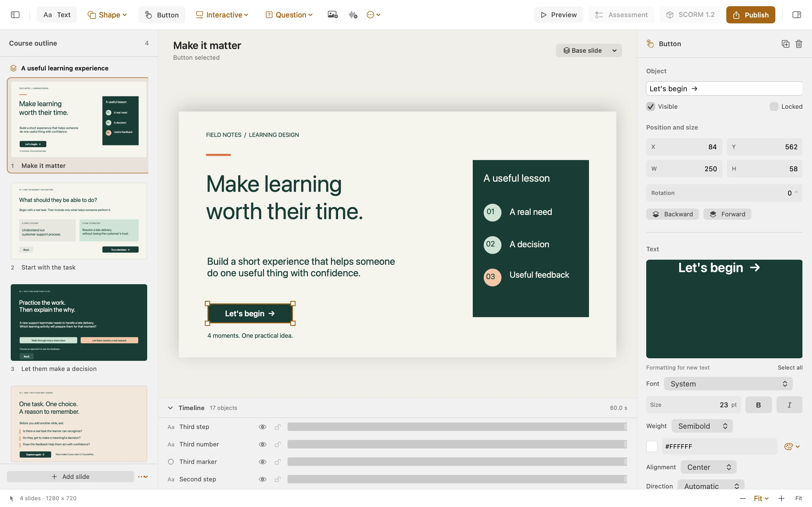Click the insert image icon in toolbar
This screenshot has height=507, width=812.
coord(332,15)
